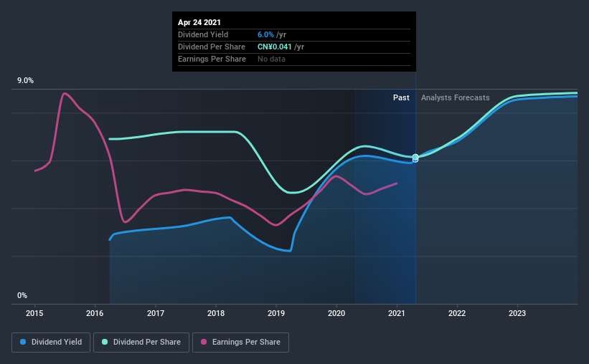The height and width of the screenshot is (364, 589).
Task: Click the pink Earnings Per Share legend dot
Action: point(204,342)
